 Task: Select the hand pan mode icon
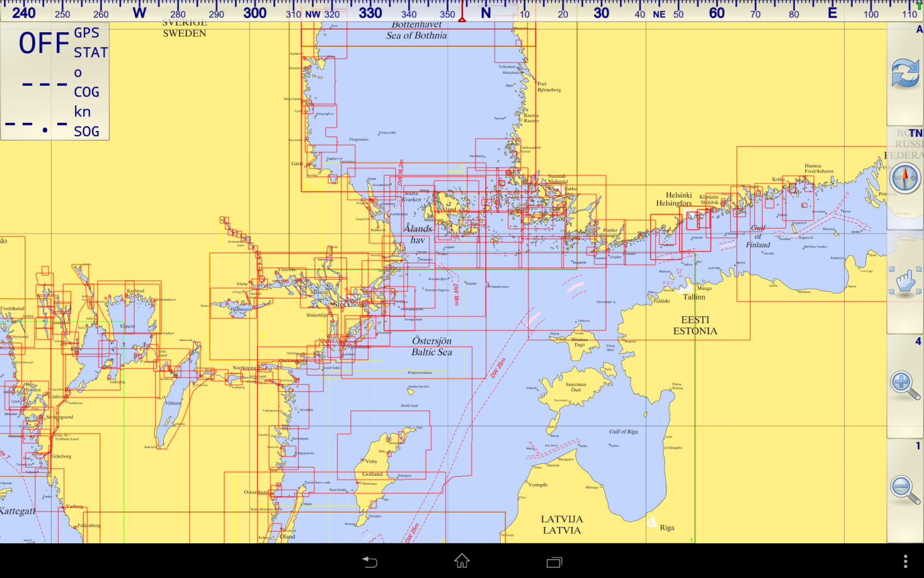(905, 282)
